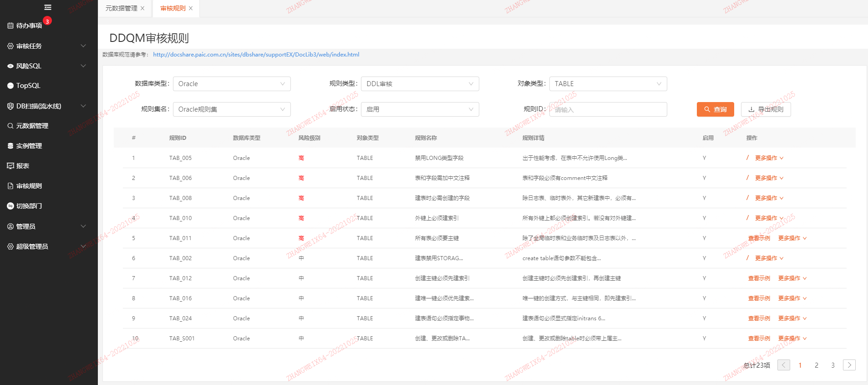Open the TopSQL sidebar icon
Viewport: 868px width, 385px height.
(x=10, y=86)
